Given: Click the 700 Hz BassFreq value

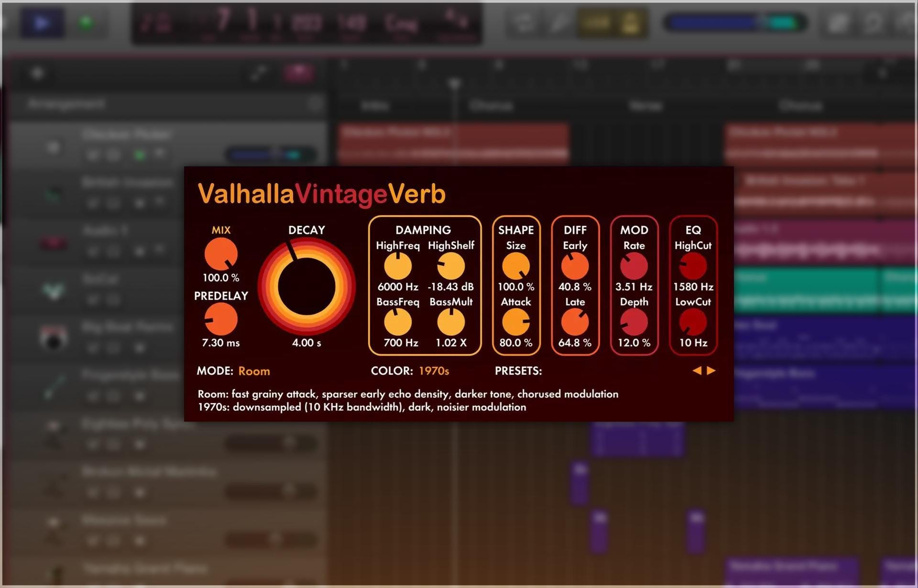Looking at the screenshot, I should point(401,343).
